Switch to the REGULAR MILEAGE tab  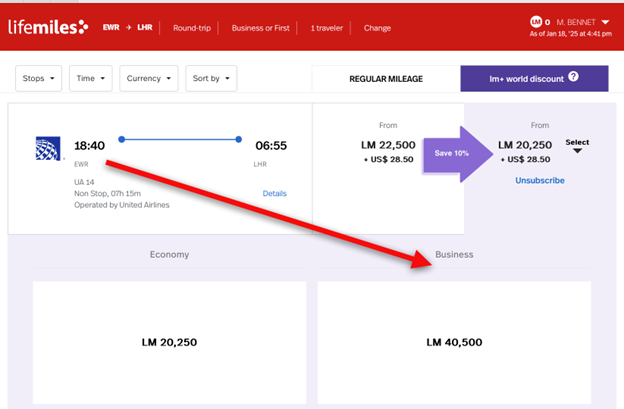(x=386, y=79)
